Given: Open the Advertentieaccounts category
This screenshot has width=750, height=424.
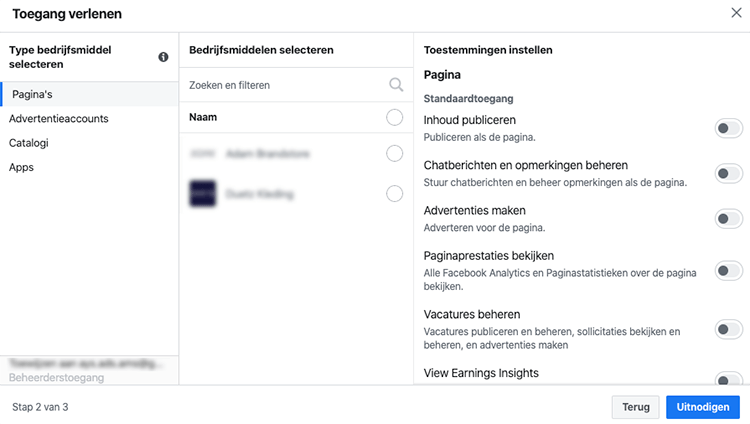Looking at the screenshot, I should [58, 119].
